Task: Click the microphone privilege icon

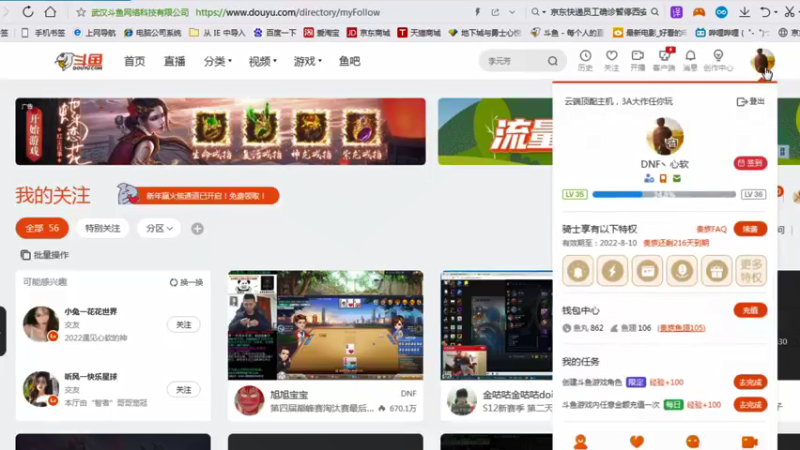Action: [x=682, y=271]
